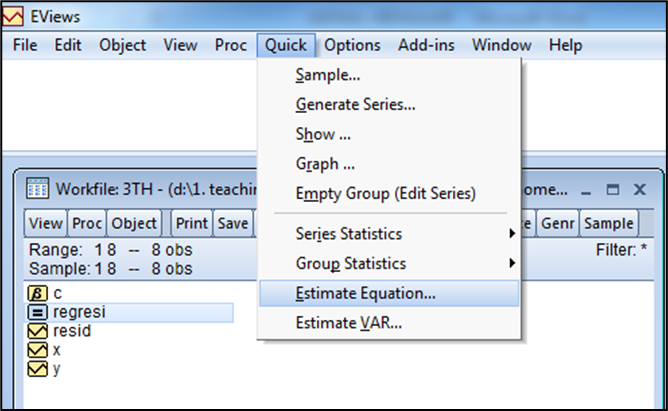Choose Show ... menu entry
The width and height of the screenshot is (668, 411).
(x=389, y=135)
